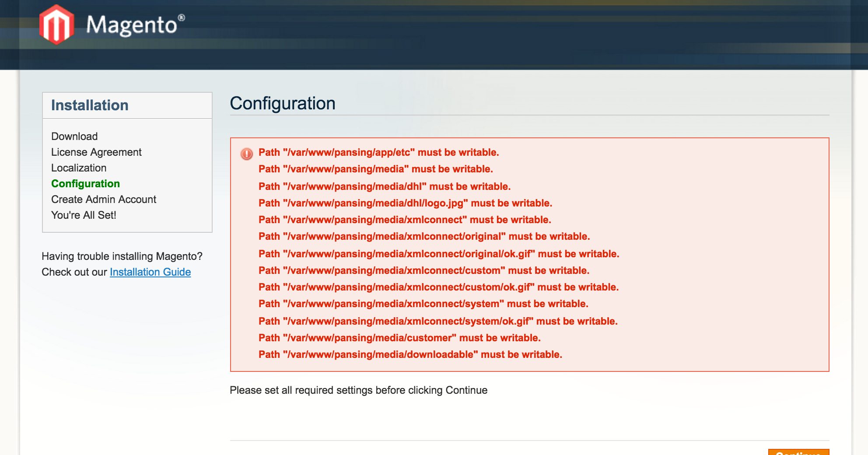Click the Installation sidebar heading
Screen dimensions: 868x455
click(x=90, y=105)
